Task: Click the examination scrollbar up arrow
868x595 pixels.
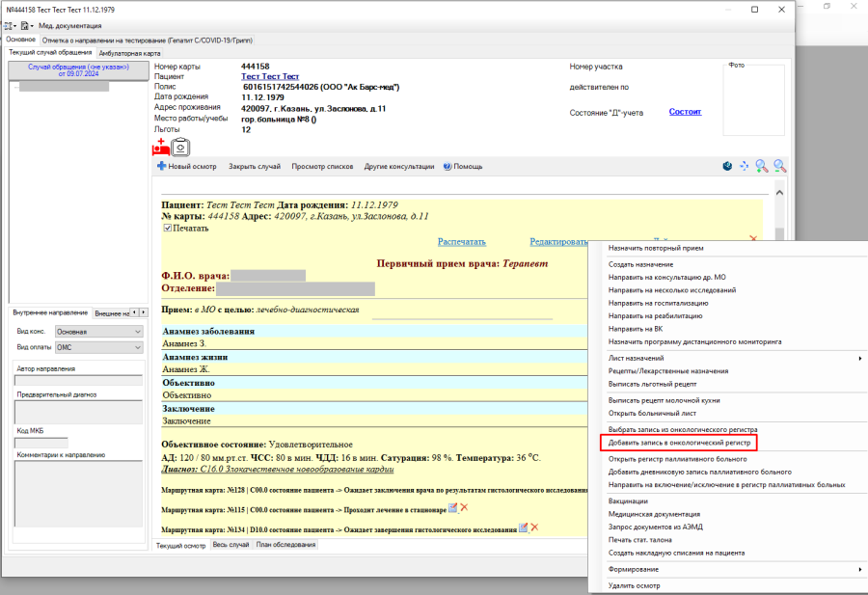Action: (779, 193)
